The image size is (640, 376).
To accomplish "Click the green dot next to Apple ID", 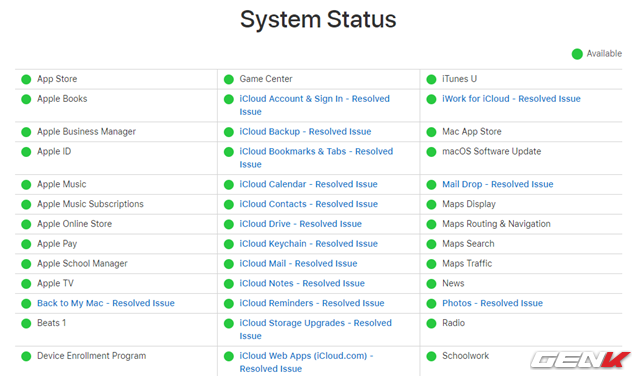I will [26, 152].
